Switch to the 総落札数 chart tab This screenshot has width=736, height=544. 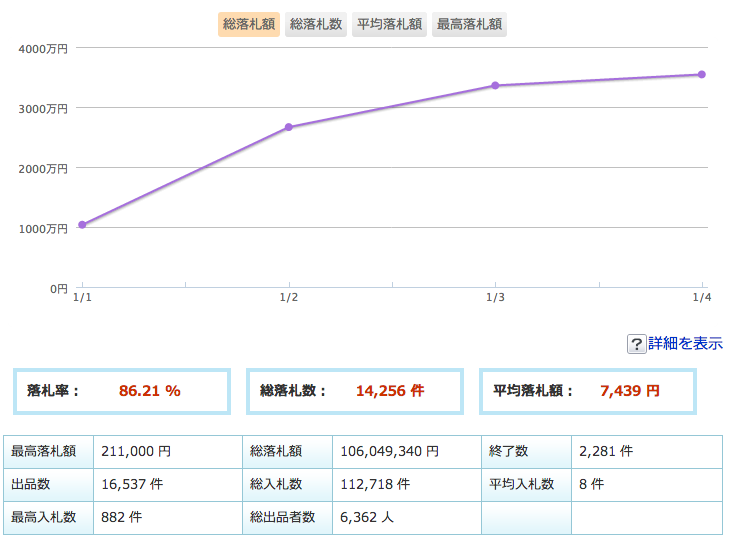(316, 24)
